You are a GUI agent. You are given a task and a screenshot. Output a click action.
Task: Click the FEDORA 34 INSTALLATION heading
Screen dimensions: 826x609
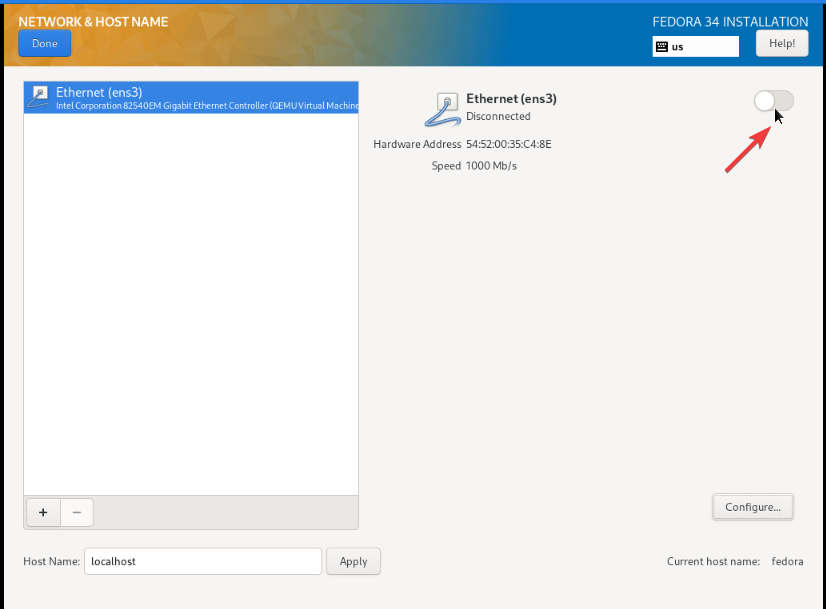(x=730, y=22)
